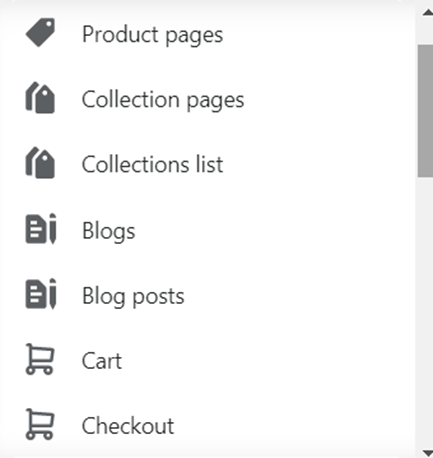This screenshot has width=433, height=458.
Task: Open the Collections list text entry
Action: (152, 165)
